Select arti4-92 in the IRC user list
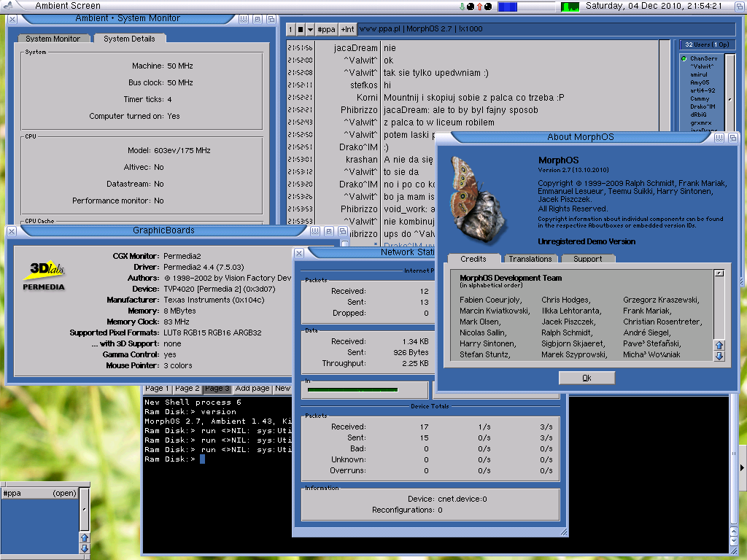Viewport: 747px width, 560px height. [x=703, y=90]
